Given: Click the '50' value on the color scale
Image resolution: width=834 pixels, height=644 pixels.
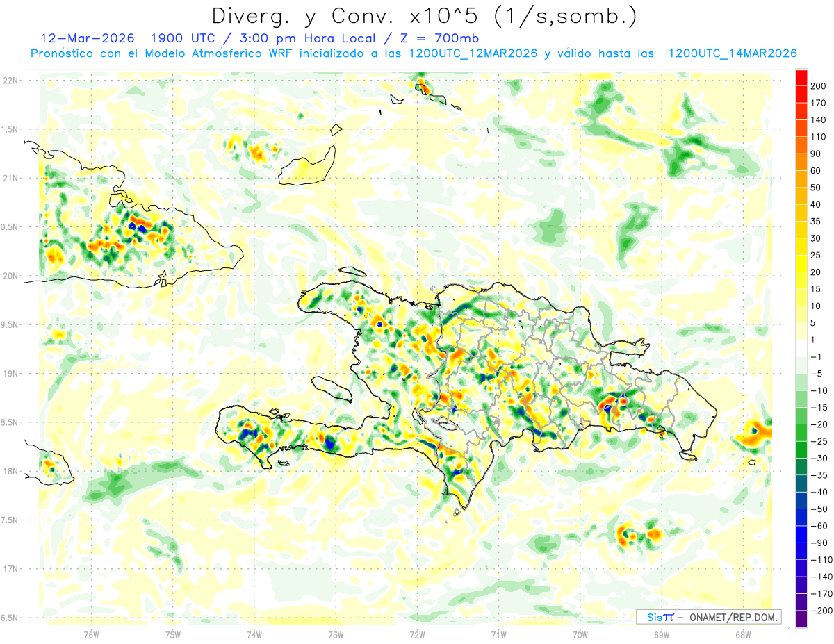Looking at the screenshot, I should tap(817, 188).
